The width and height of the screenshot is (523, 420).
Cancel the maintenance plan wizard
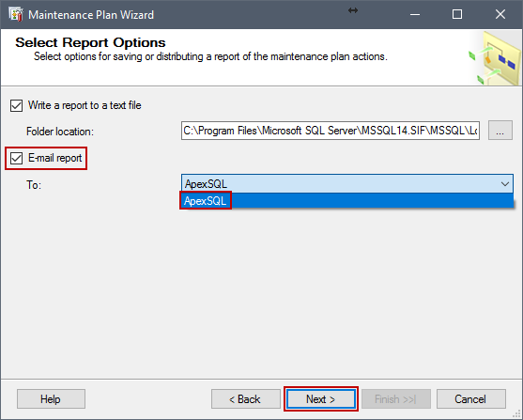coord(470,399)
